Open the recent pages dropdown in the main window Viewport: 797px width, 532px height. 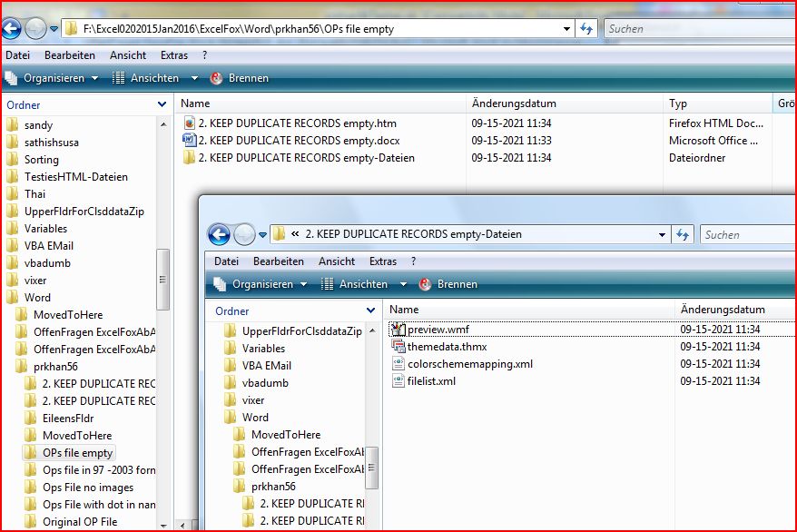pos(54,29)
